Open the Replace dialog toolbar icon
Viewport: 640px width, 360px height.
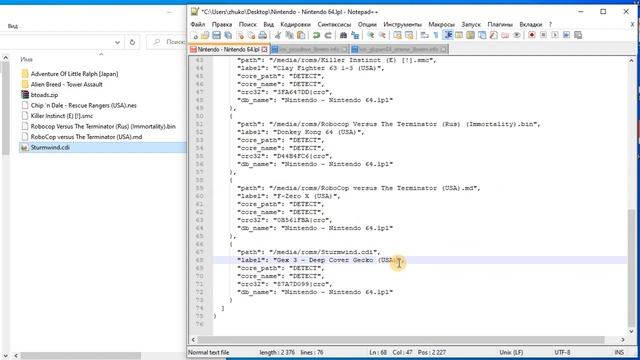(355, 36)
